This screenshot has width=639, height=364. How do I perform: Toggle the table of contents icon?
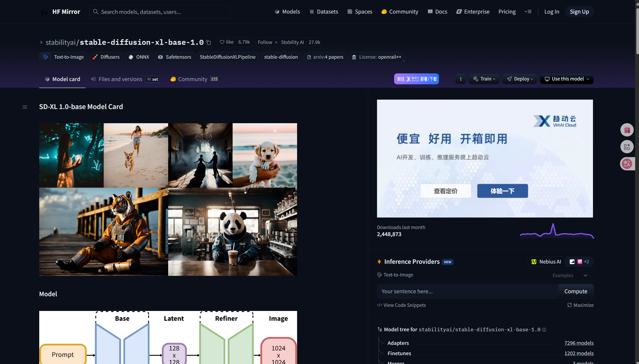click(x=25, y=107)
